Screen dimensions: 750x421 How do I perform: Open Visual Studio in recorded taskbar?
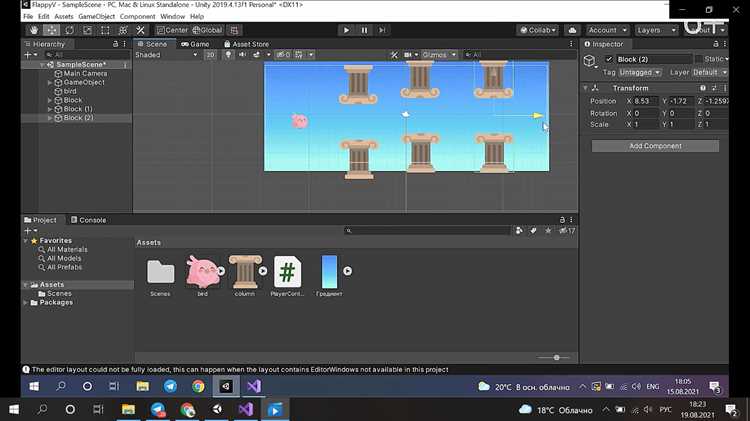pos(254,386)
